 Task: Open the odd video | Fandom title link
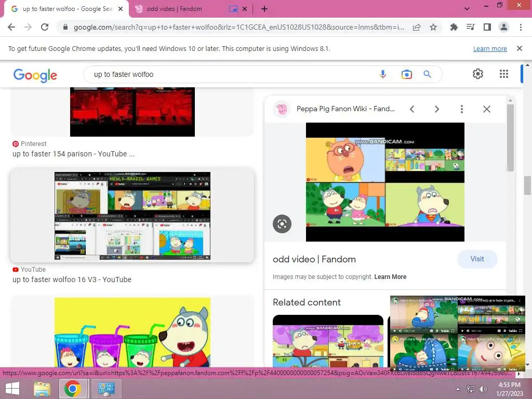click(314, 259)
